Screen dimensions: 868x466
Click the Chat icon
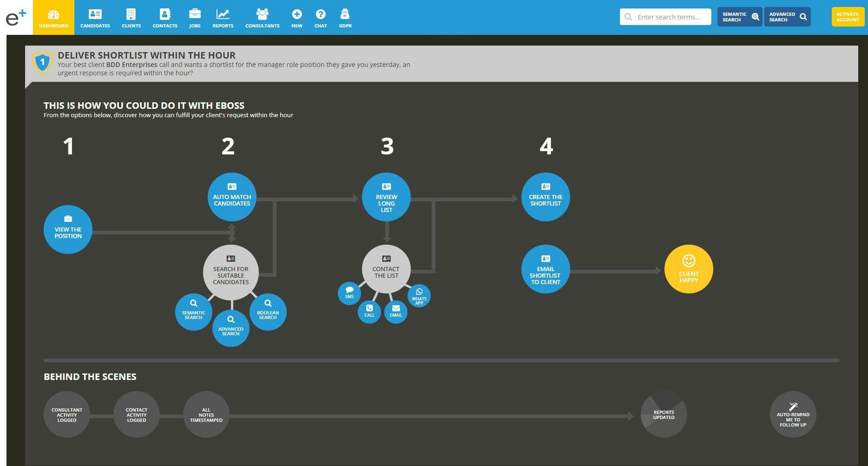coord(320,17)
